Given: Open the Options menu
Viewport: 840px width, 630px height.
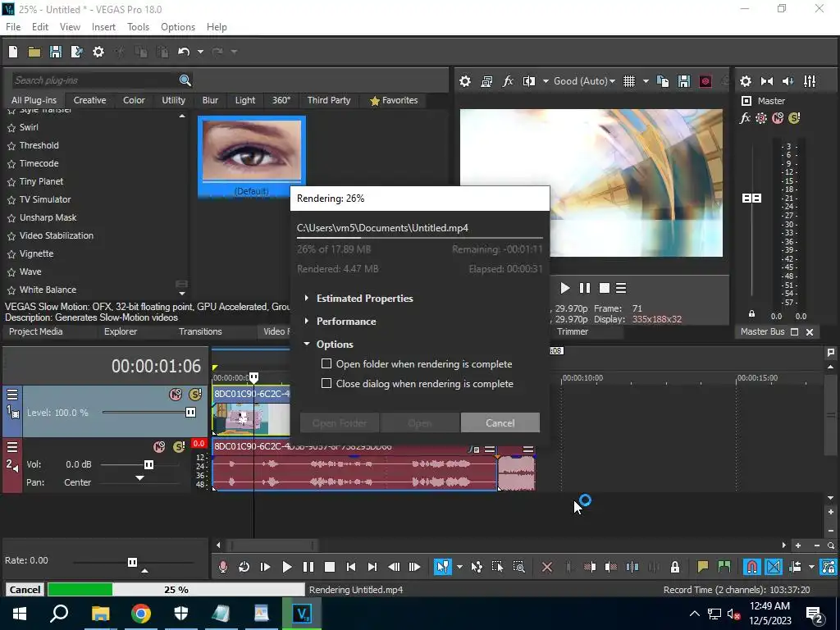Looking at the screenshot, I should tap(178, 27).
